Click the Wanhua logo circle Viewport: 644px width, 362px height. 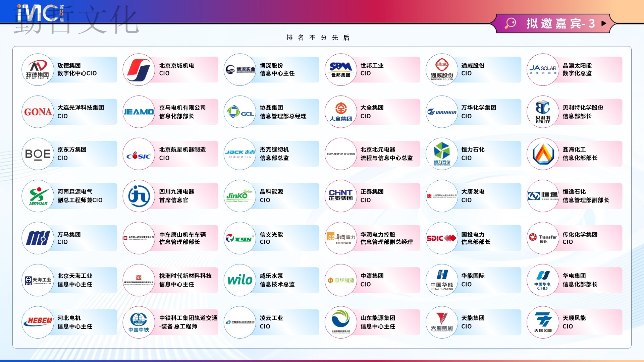tap(442, 112)
